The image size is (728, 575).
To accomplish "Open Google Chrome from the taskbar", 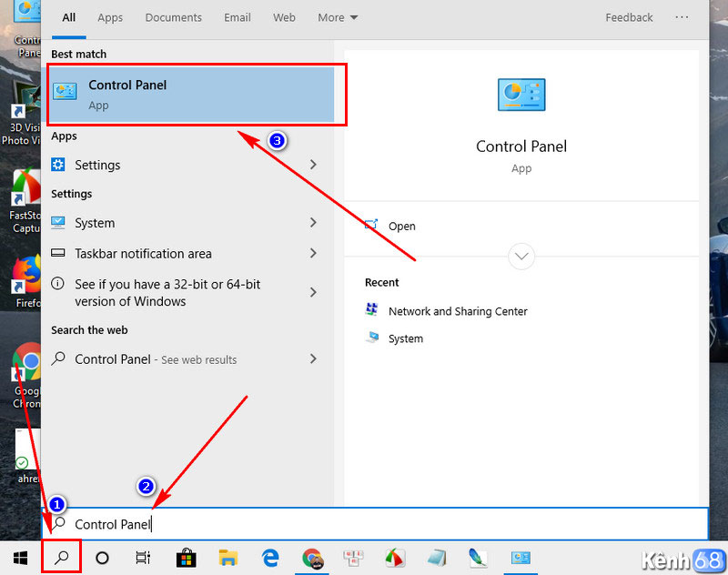I will (312, 558).
